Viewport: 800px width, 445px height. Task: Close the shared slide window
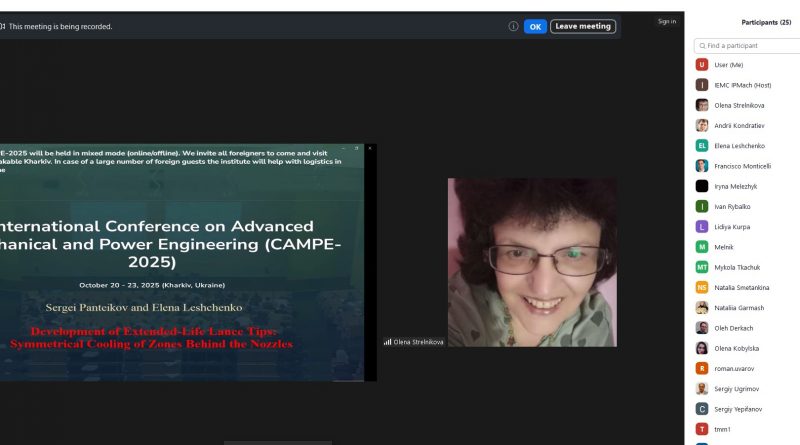pyautogui.click(x=369, y=148)
